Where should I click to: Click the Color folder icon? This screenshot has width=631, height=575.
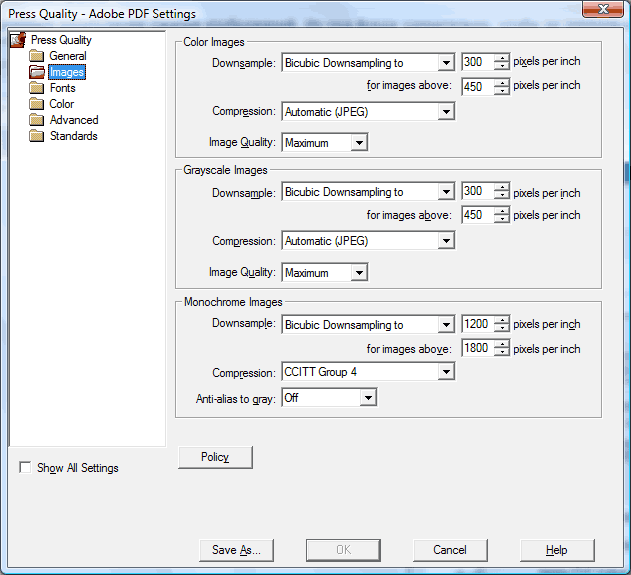tap(37, 104)
